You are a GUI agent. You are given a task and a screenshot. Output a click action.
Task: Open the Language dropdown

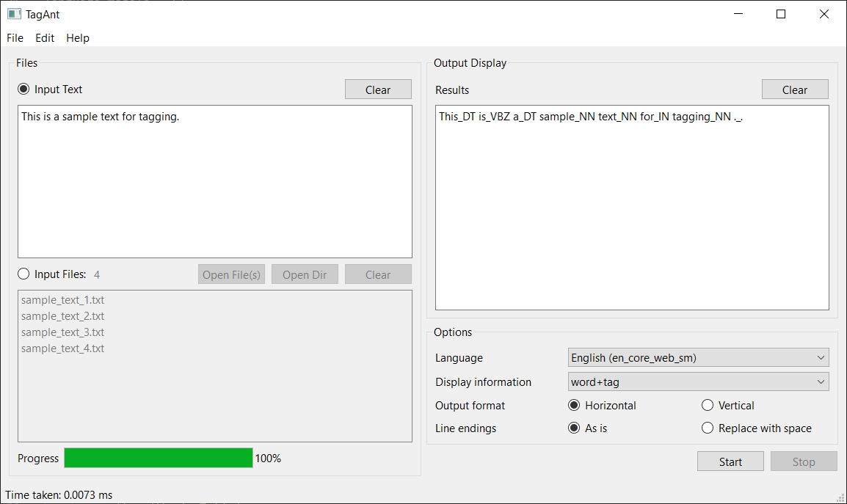(698, 358)
